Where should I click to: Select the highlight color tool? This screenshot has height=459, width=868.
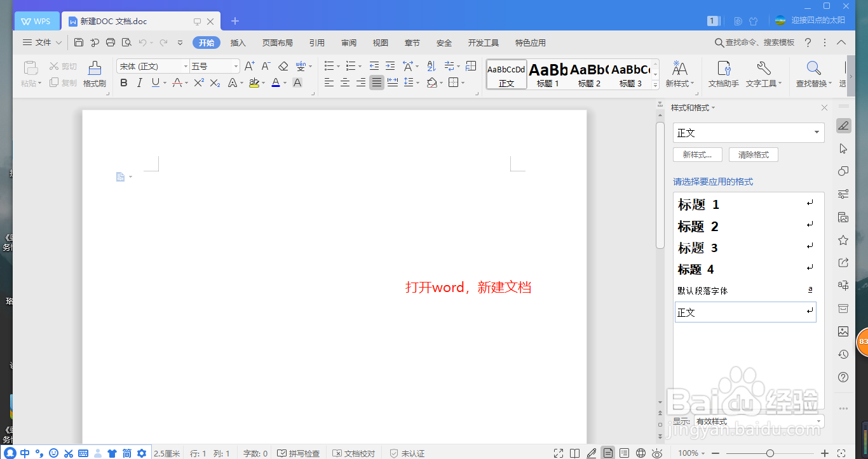[x=254, y=83]
